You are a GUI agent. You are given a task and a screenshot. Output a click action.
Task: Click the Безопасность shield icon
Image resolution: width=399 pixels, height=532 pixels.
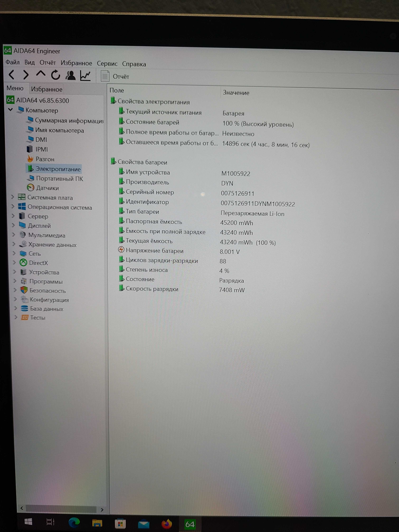coord(24,290)
